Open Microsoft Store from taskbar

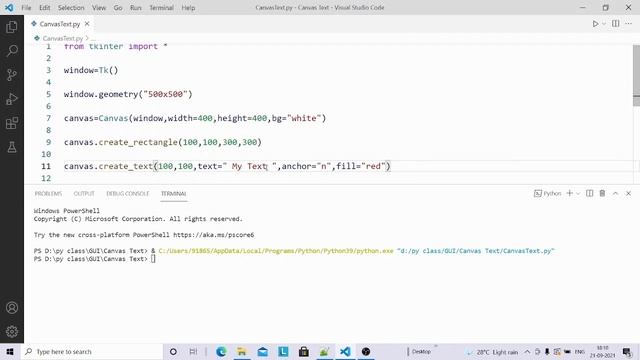pos(304,351)
